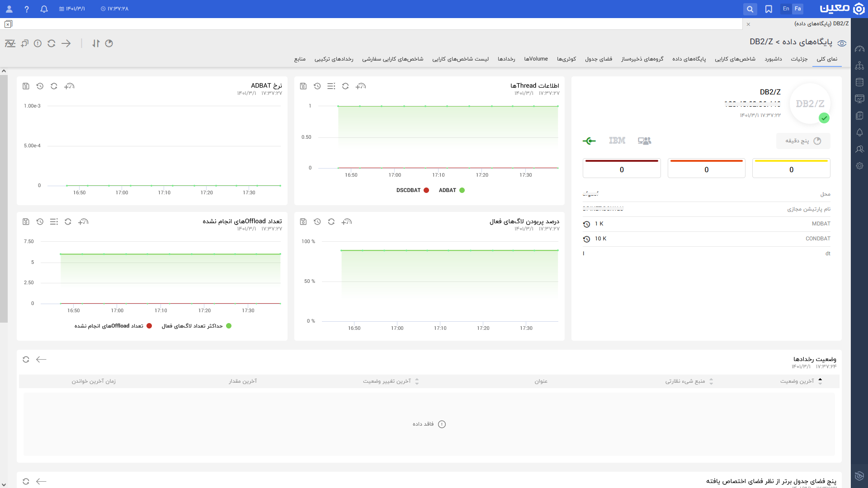Click the alert circle toolbar icon
Screen dimensions: 868x488
point(38,43)
